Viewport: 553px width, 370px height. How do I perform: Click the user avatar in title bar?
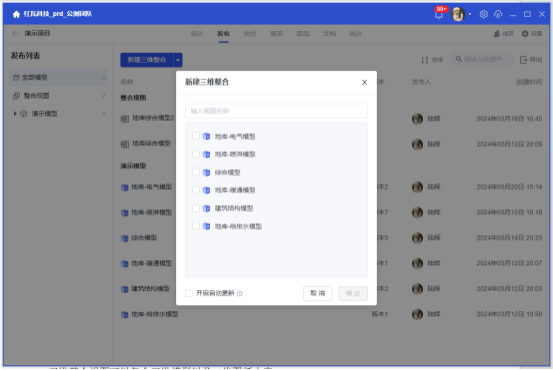point(458,14)
